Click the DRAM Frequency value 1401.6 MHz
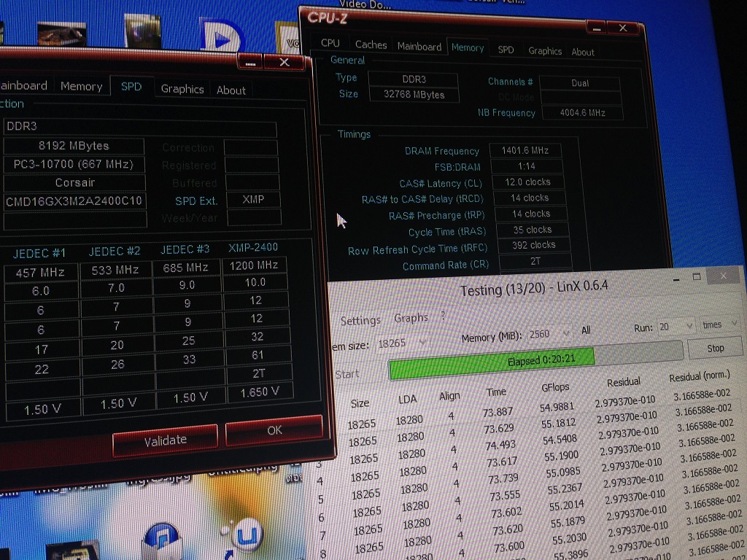The image size is (747, 560). [525, 150]
